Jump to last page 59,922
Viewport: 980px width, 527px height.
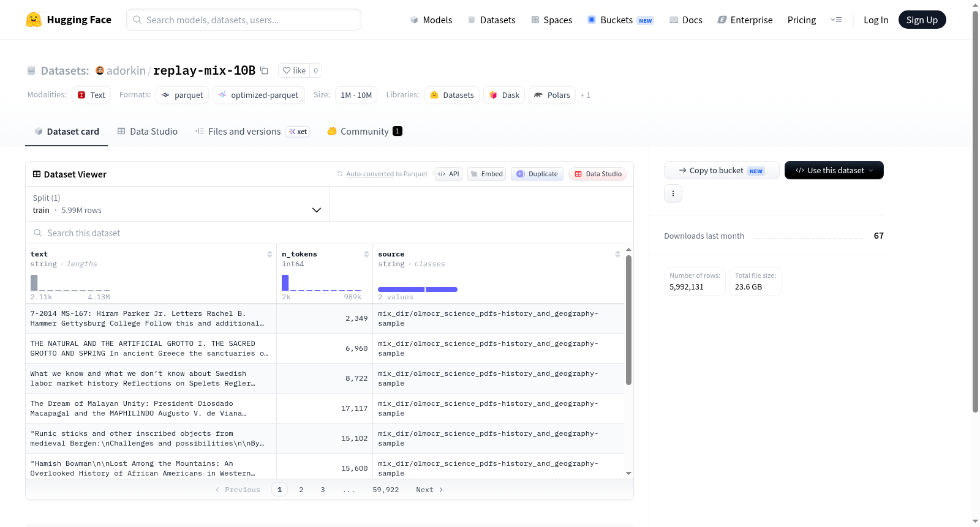[385, 490]
